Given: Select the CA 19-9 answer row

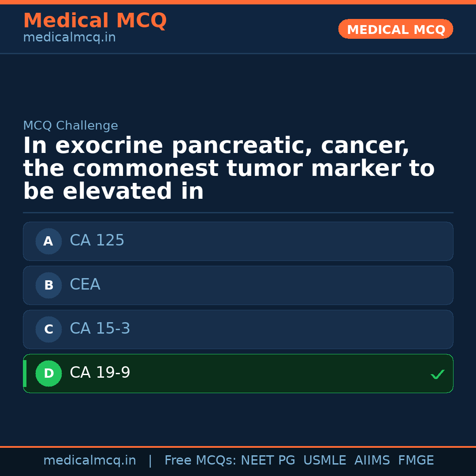Looking at the screenshot, I should (238, 373).
